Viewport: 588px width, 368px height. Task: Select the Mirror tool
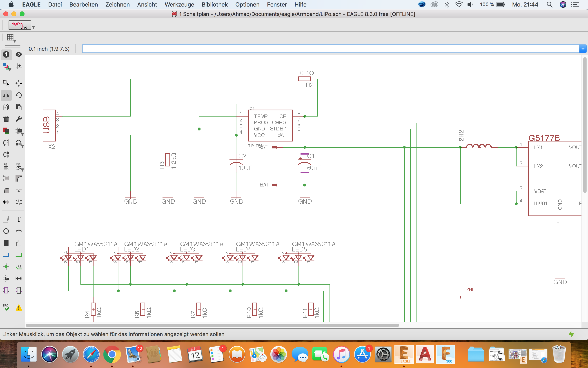click(6, 95)
